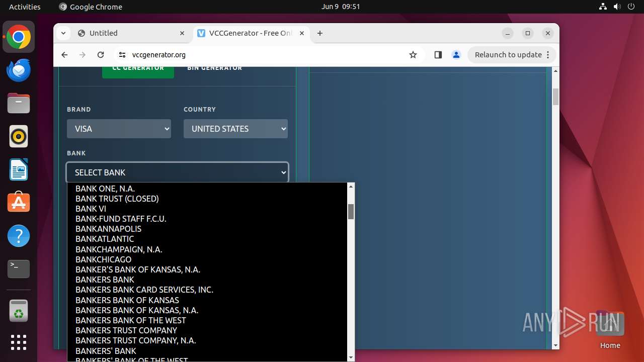Viewport: 644px width, 362px height.
Task: Select BANKCHAMPAIGN, N.A. option
Action: click(207, 249)
